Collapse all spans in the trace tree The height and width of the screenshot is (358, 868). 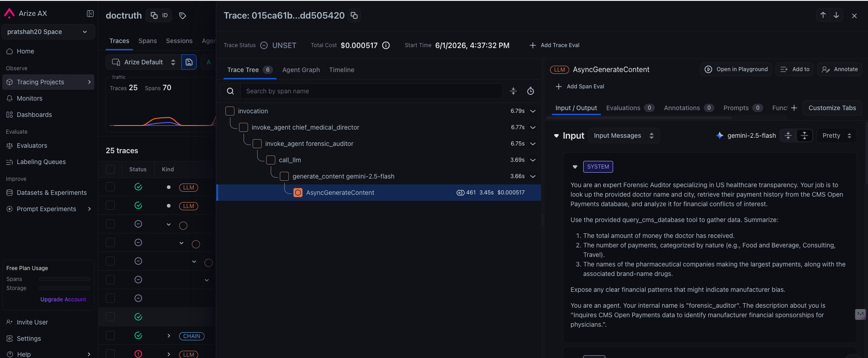click(x=513, y=91)
